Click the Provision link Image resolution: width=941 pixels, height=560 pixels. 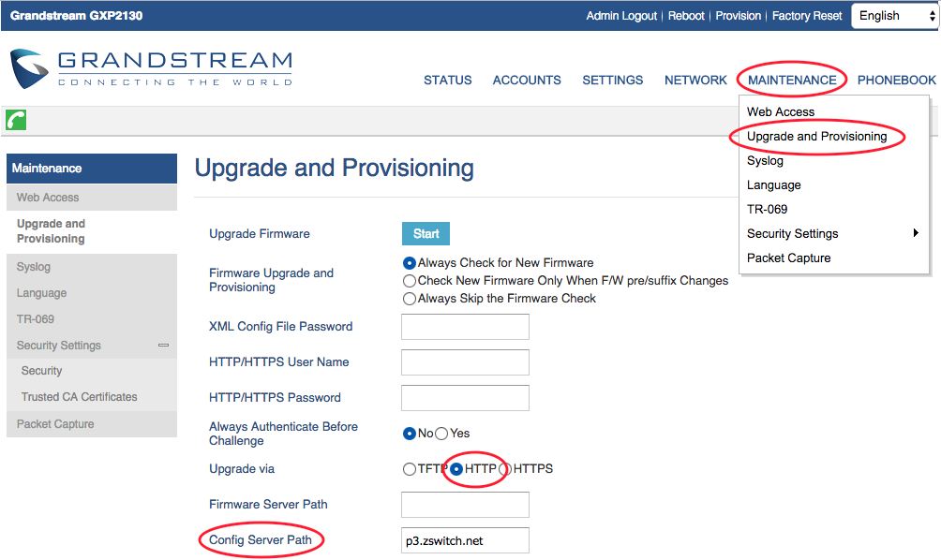pyautogui.click(x=739, y=16)
